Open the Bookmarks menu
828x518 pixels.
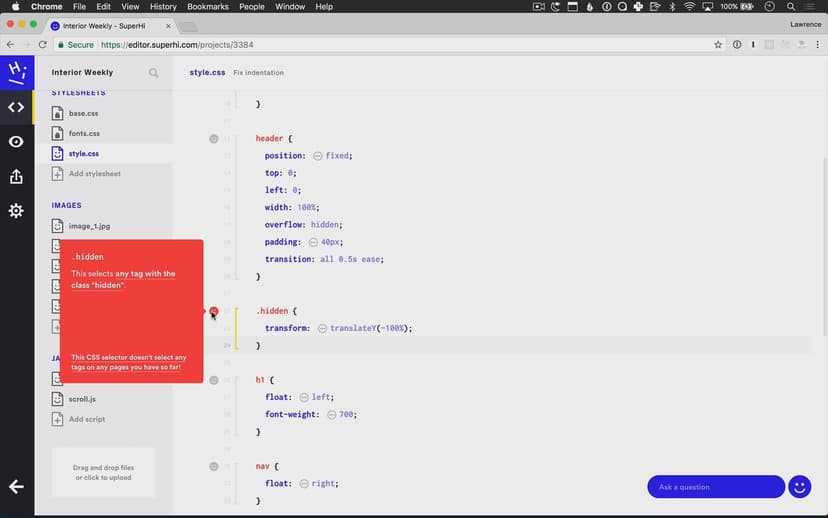207,7
